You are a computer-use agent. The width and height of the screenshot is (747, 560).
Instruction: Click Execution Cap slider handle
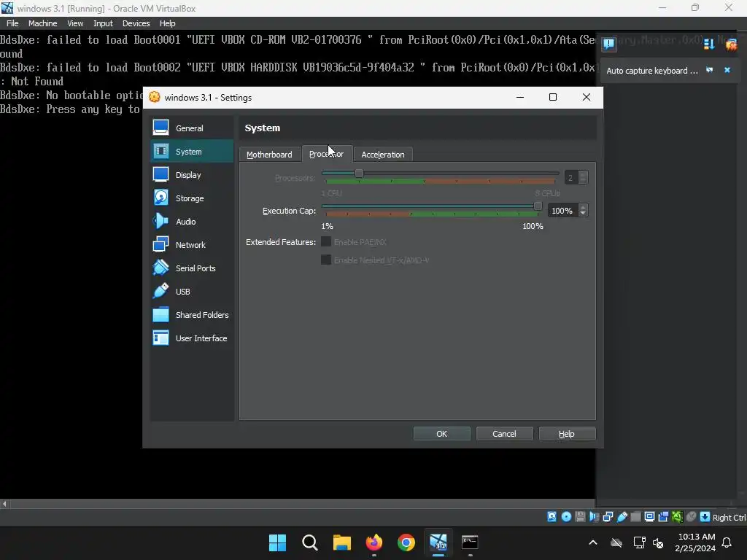538,206
